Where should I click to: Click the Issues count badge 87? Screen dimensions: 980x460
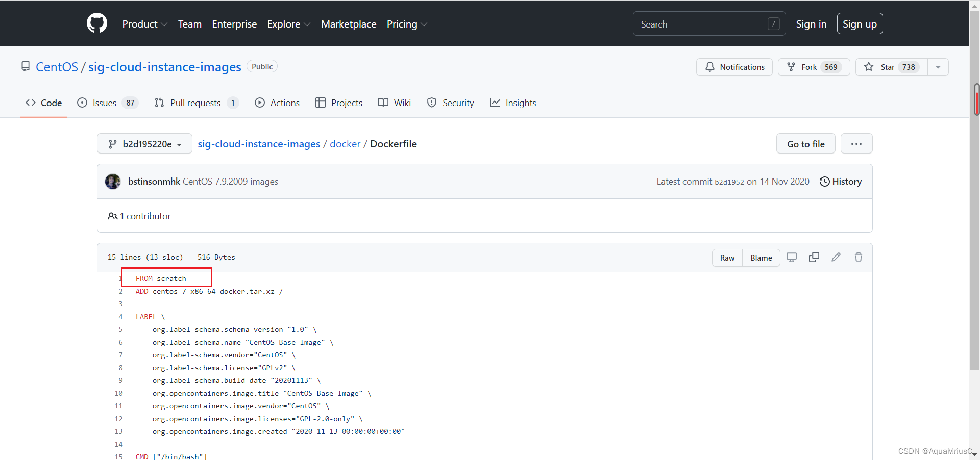pos(131,103)
